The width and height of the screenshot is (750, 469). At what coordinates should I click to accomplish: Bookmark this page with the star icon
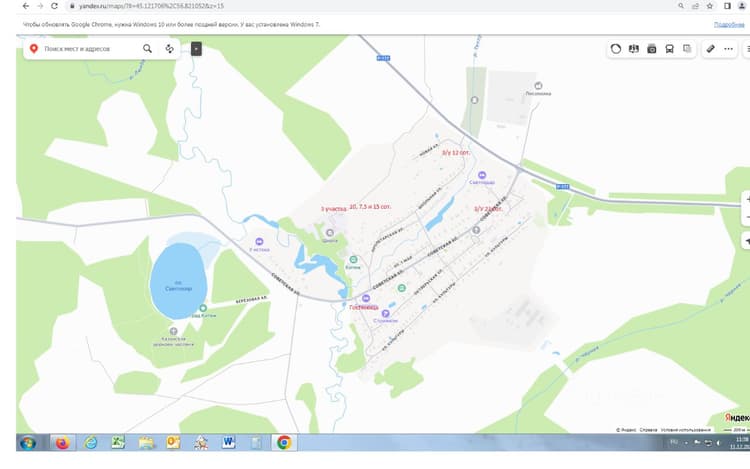coord(710,6)
